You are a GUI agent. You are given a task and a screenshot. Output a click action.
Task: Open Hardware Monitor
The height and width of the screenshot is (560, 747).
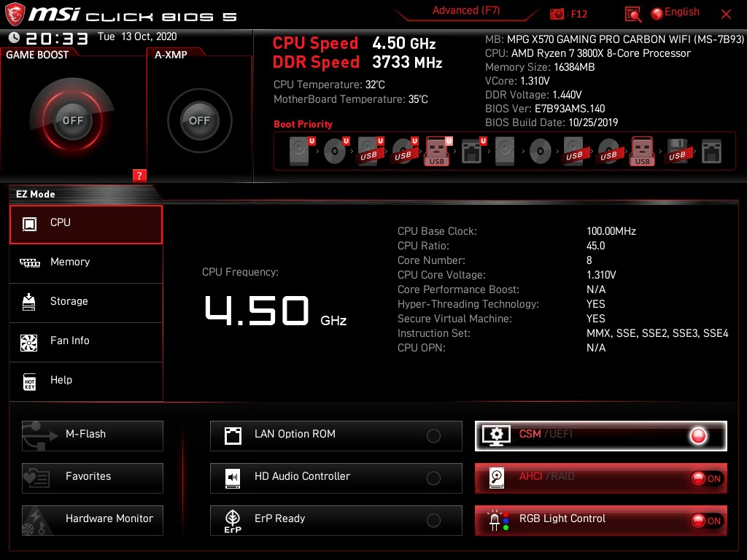[93, 521]
